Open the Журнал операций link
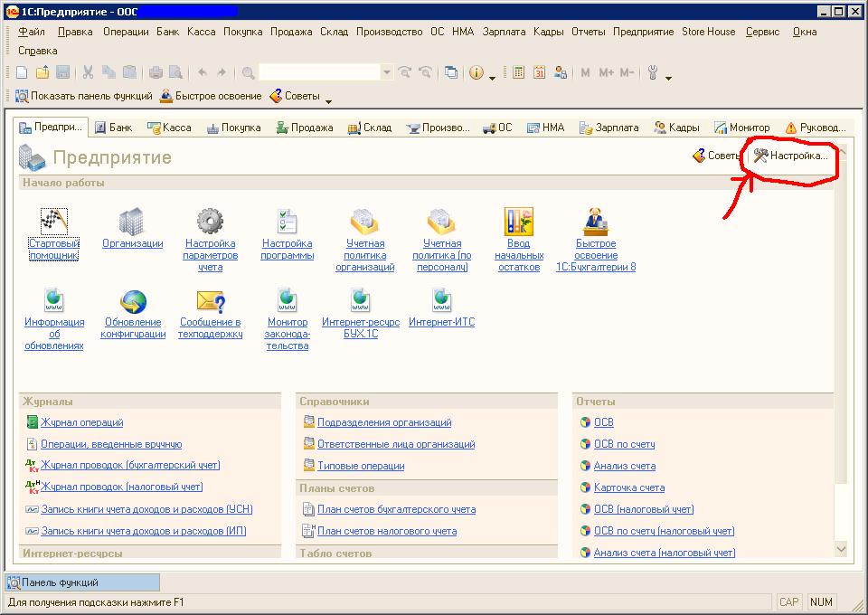The height and width of the screenshot is (615, 868). coord(82,422)
